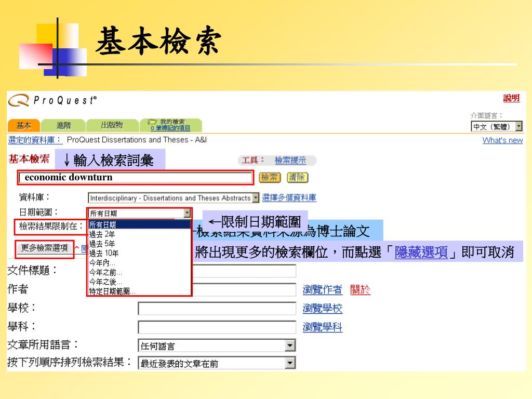This screenshot has width=532, height=399.
Task: Click the ProQuest logo
Action: click(x=52, y=100)
